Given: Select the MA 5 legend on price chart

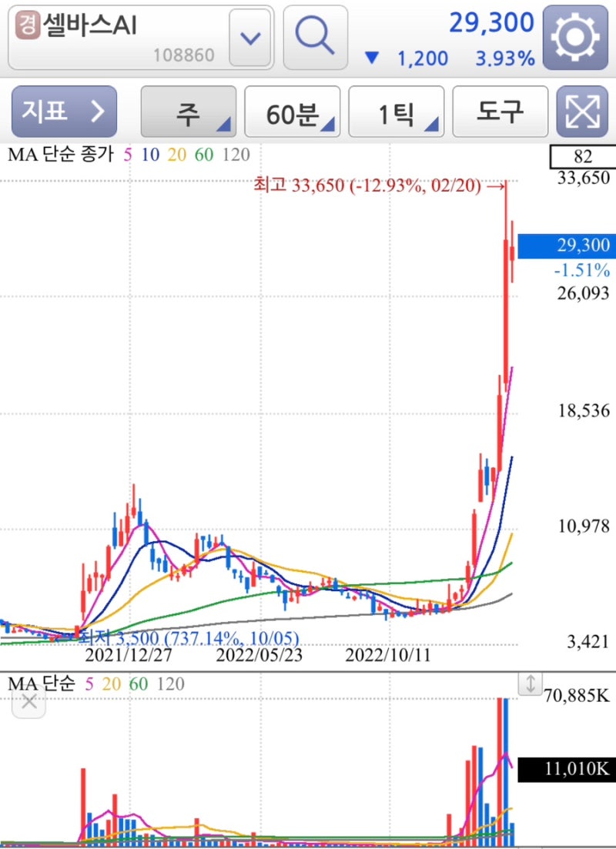Looking at the screenshot, I should pos(128,155).
